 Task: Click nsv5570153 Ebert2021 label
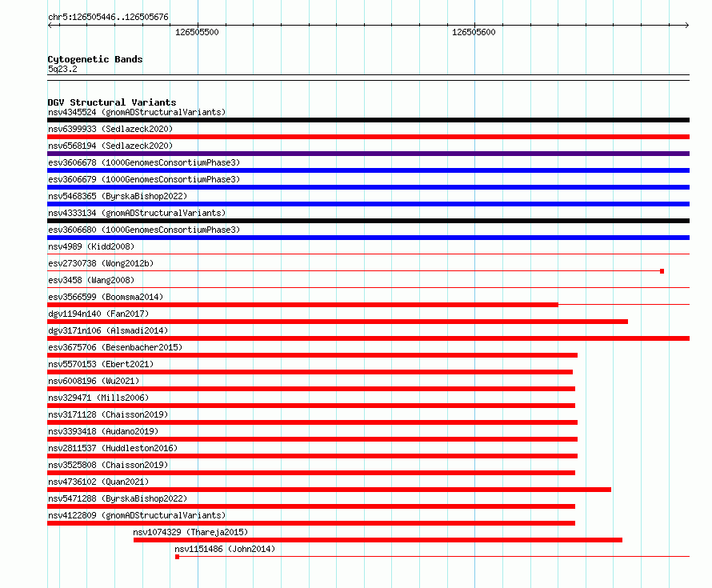(x=101, y=364)
